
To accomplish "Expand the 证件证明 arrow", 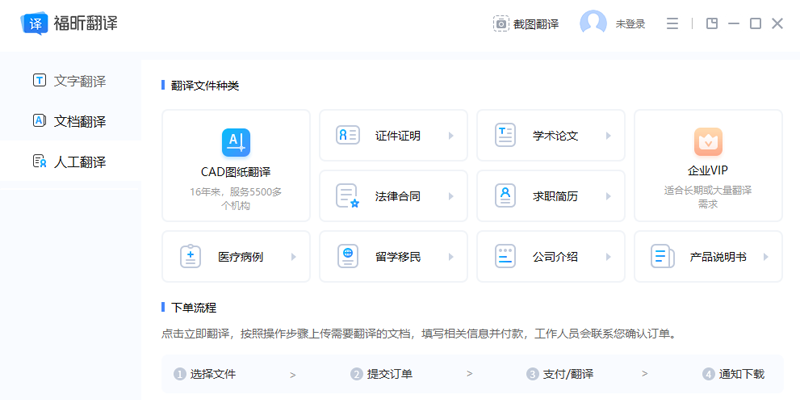I will (x=451, y=136).
